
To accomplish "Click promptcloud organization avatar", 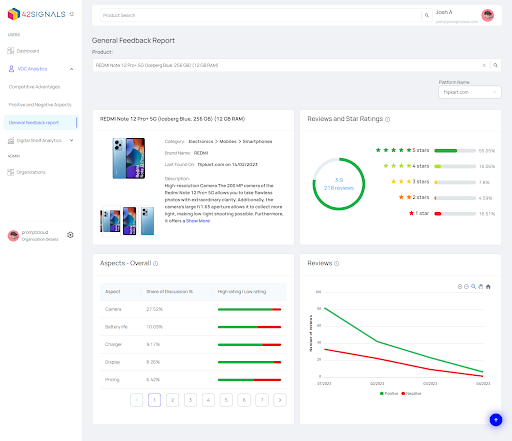I will pyautogui.click(x=13, y=235).
